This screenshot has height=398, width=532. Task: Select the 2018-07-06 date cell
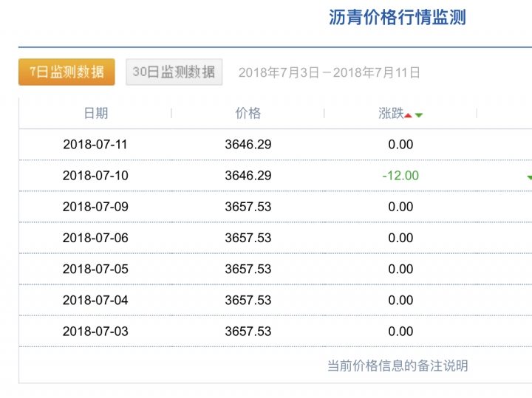[95, 238]
